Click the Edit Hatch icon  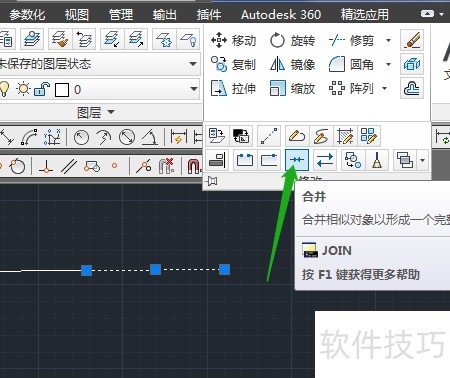coord(345,136)
